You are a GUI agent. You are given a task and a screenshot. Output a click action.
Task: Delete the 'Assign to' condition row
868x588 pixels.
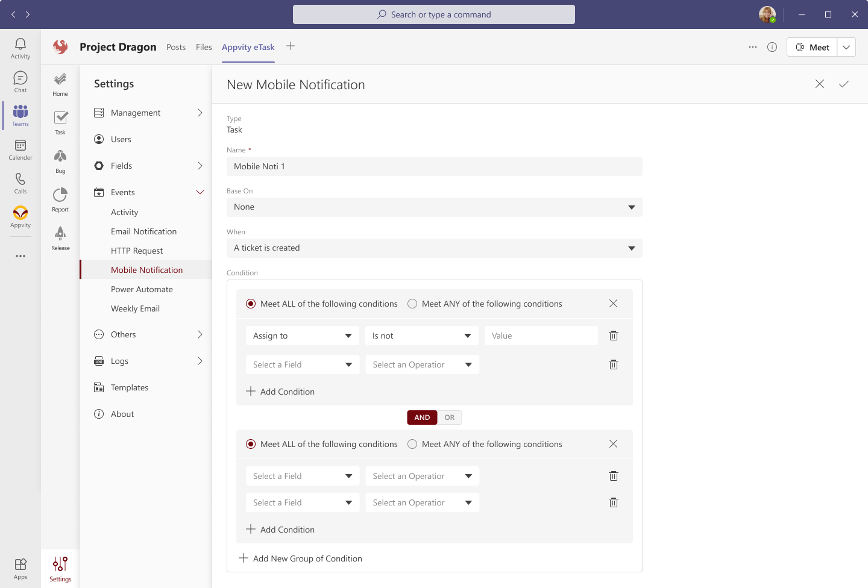click(x=613, y=336)
